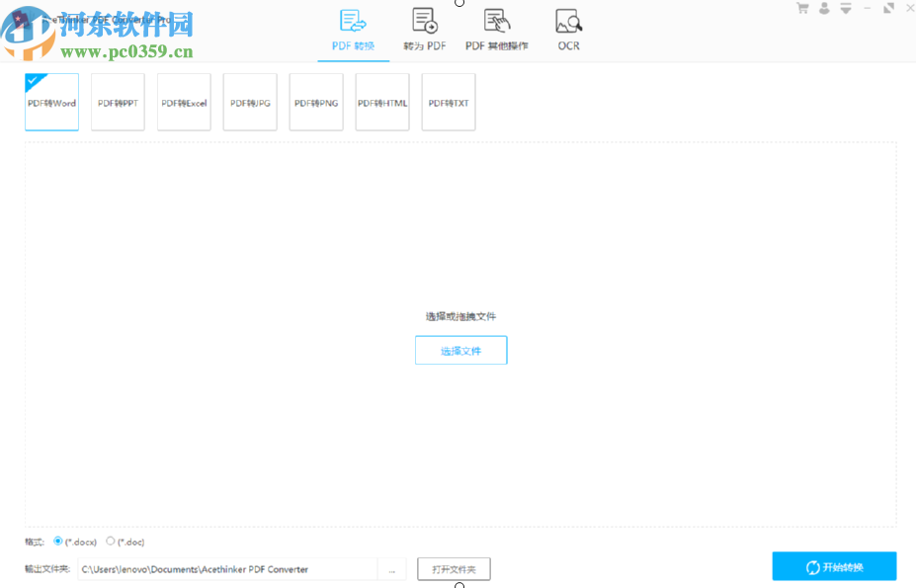
Task: Open the PDF 转换 tab
Action: [x=354, y=31]
